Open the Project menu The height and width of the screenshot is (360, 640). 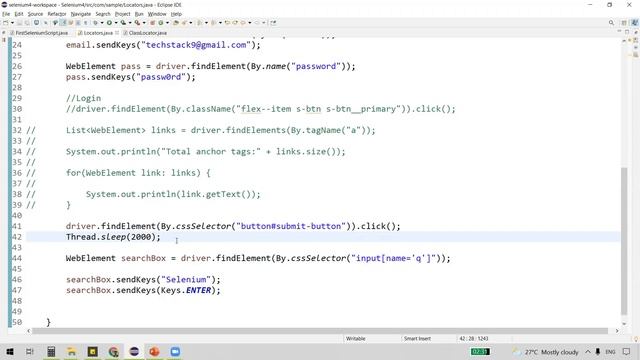coord(122,14)
